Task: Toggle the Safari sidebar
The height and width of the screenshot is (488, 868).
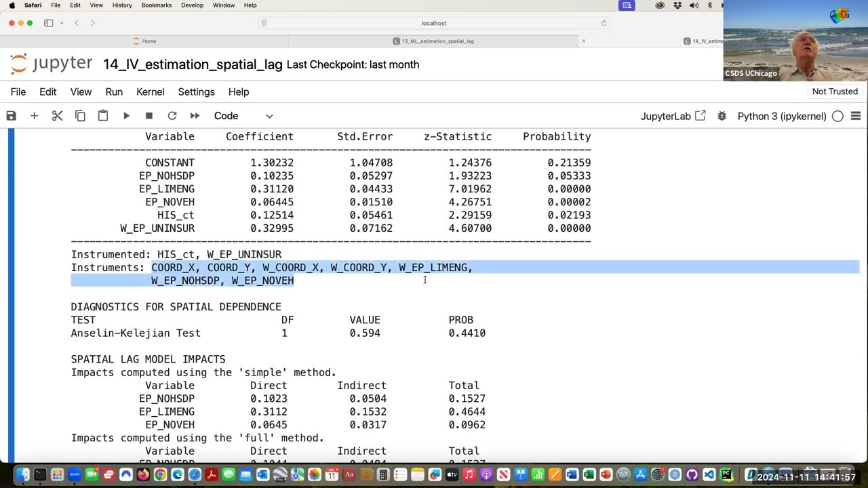Action: (x=49, y=23)
